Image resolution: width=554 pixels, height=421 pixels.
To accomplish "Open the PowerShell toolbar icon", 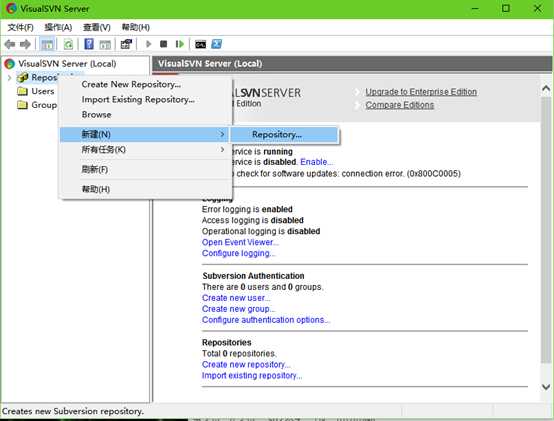I will [x=217, y=44].
